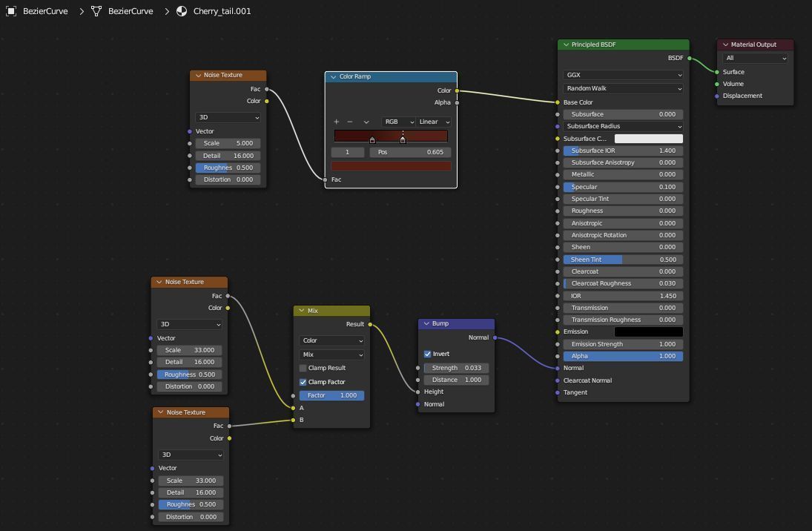Open Color Ramp tools chevron menu
Screen dimensions: 812x531
(x=366, y=122)
